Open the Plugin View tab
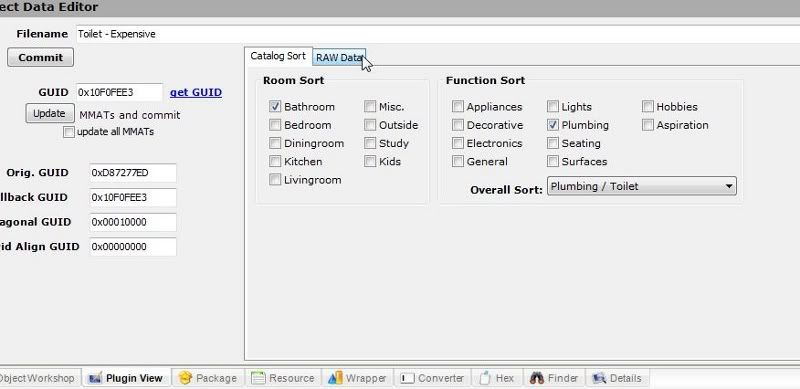The image size is (800, 389). coord(126,378)
